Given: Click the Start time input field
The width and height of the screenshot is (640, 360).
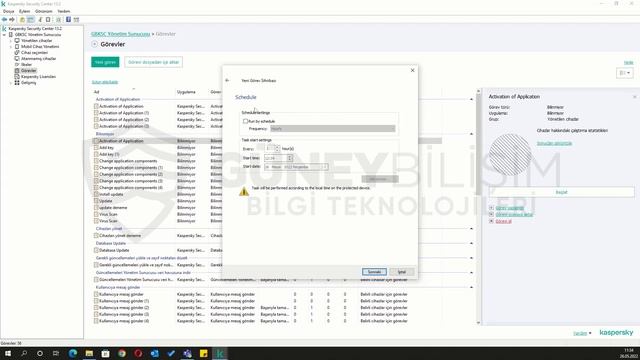Looking at the screenshot, I should 276,158.
